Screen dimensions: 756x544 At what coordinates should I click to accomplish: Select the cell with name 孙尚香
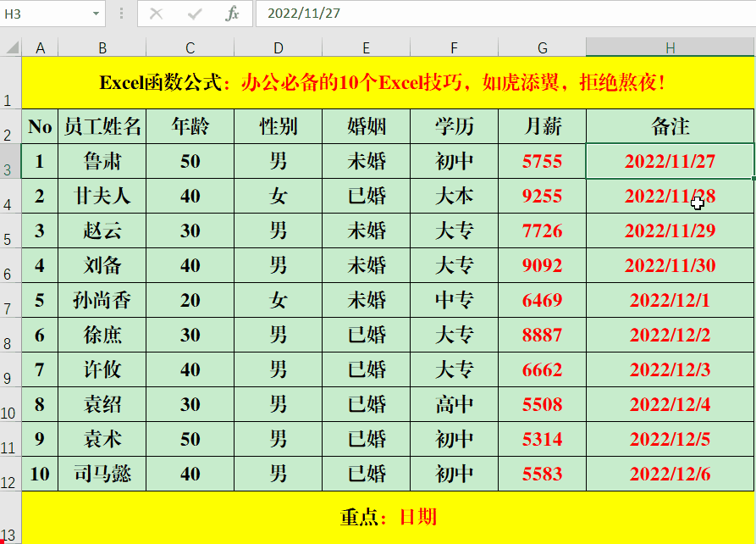102,300
